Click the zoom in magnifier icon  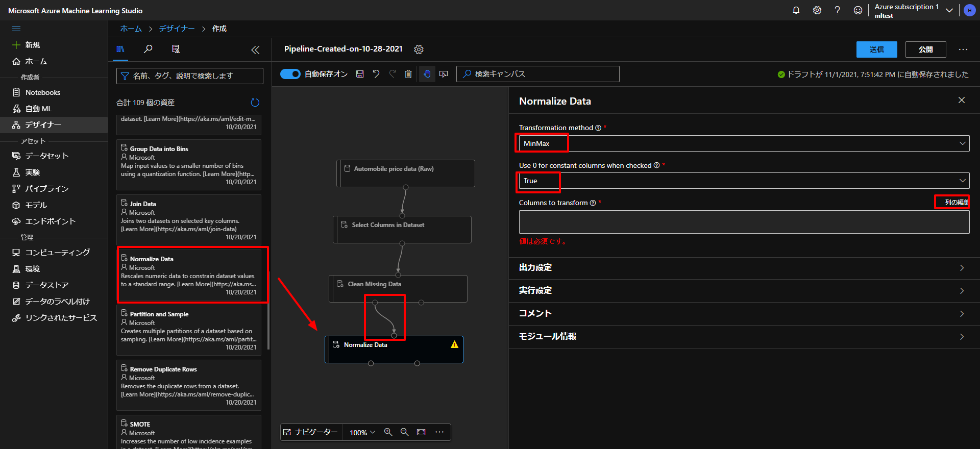click(388, 432)
